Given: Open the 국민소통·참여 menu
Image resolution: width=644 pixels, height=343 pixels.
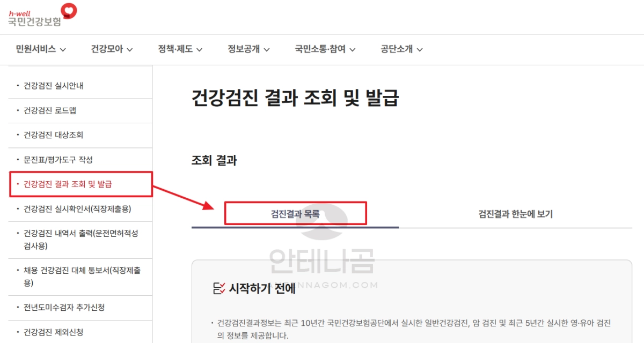Looking at the screenshot, I should (325, 49).
